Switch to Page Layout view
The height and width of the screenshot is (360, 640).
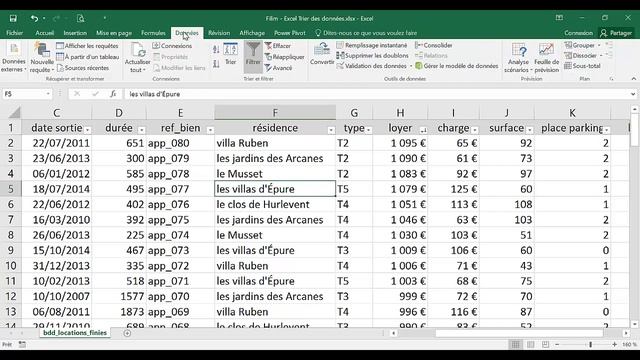click(x=531, y=344)
